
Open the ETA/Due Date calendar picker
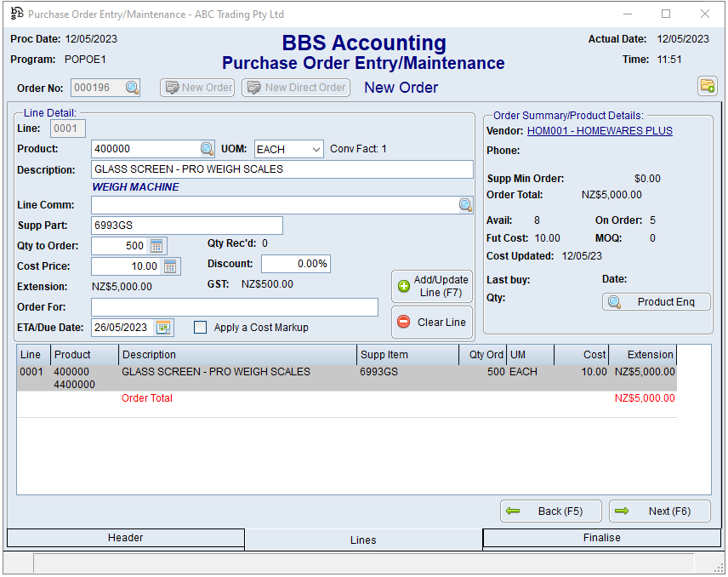[x=163, y=328]
